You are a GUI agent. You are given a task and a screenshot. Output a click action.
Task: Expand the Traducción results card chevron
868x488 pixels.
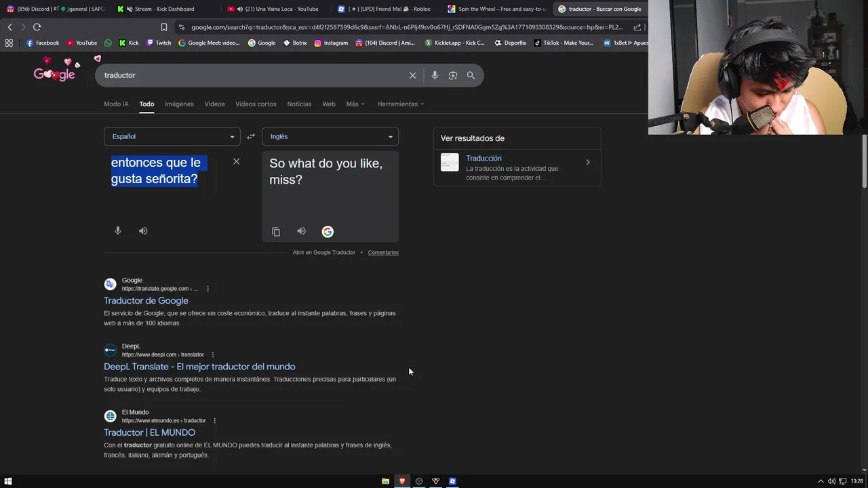coord(588,163)
